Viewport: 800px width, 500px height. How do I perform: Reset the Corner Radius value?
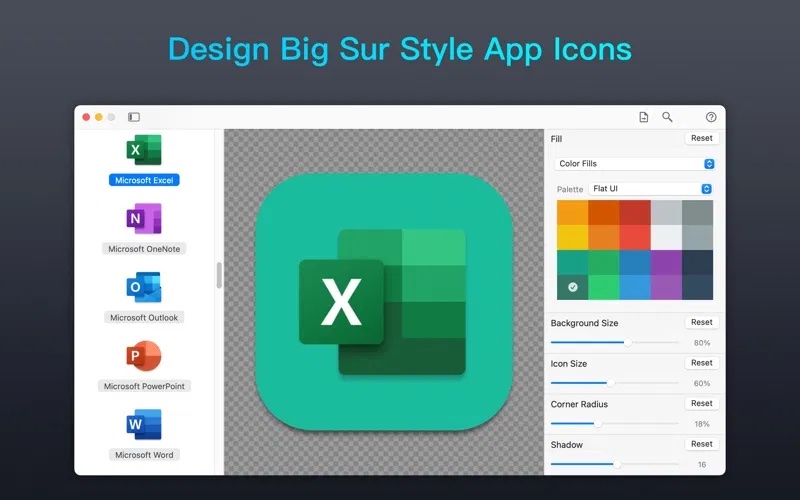(701, 403)
